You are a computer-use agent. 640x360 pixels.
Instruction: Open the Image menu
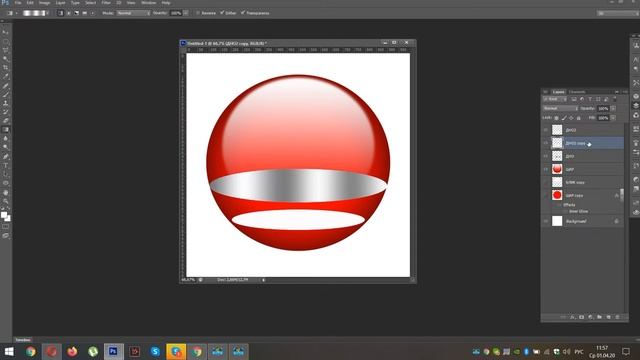click(x=44, y=3)
